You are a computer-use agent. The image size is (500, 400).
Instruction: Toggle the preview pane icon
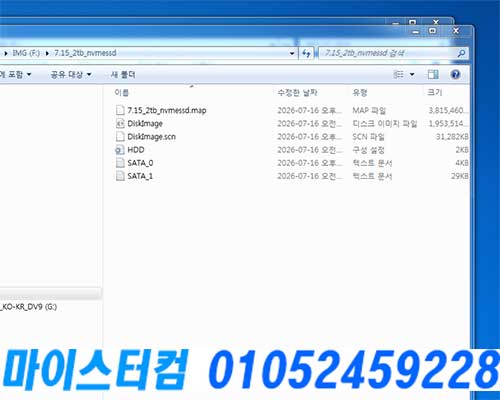433,74
